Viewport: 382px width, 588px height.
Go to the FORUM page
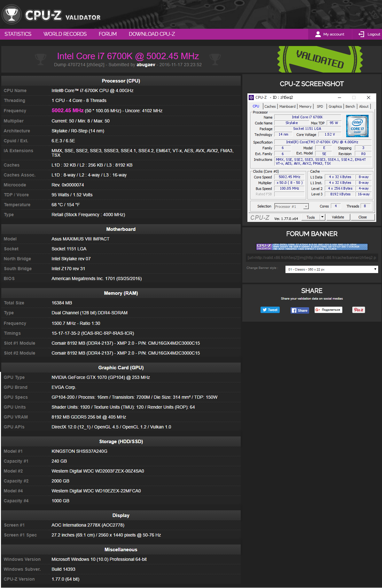click(x=108, y=34)
